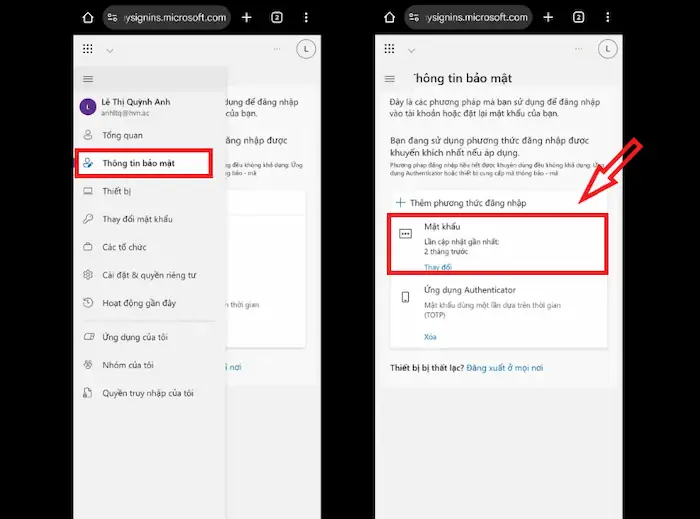
Task: Click the hamburger menu icon on right screen
Action: (389, 78)
